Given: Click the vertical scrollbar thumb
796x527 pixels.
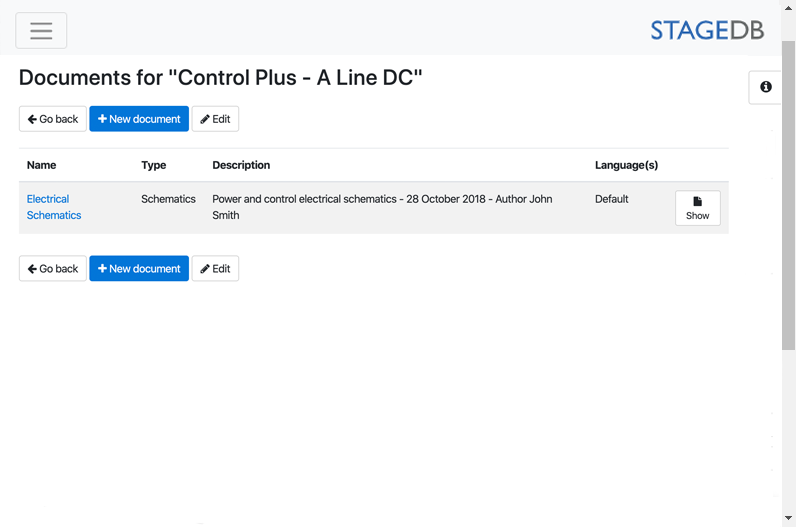Looking at the screenshot, I should coord(788,195).
